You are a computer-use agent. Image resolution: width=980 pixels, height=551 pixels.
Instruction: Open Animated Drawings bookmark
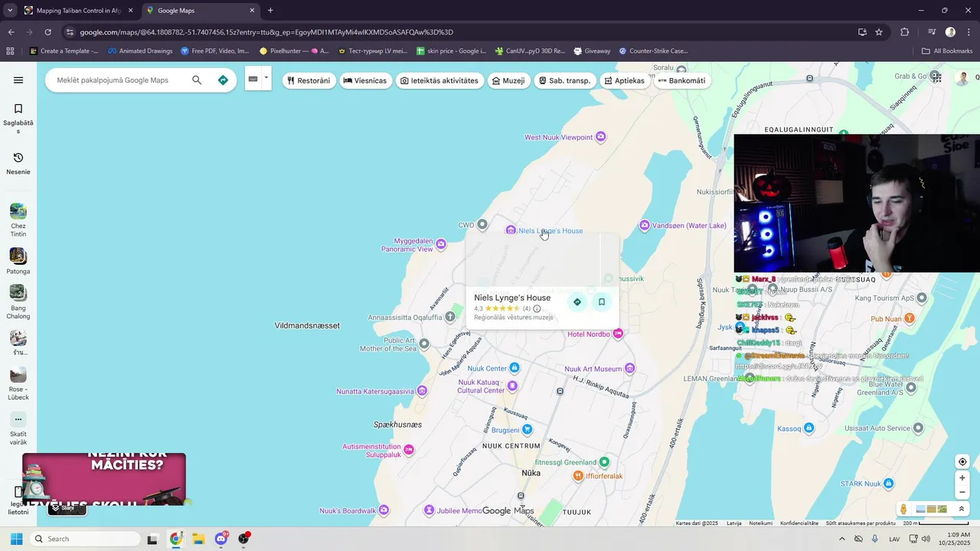140,51
